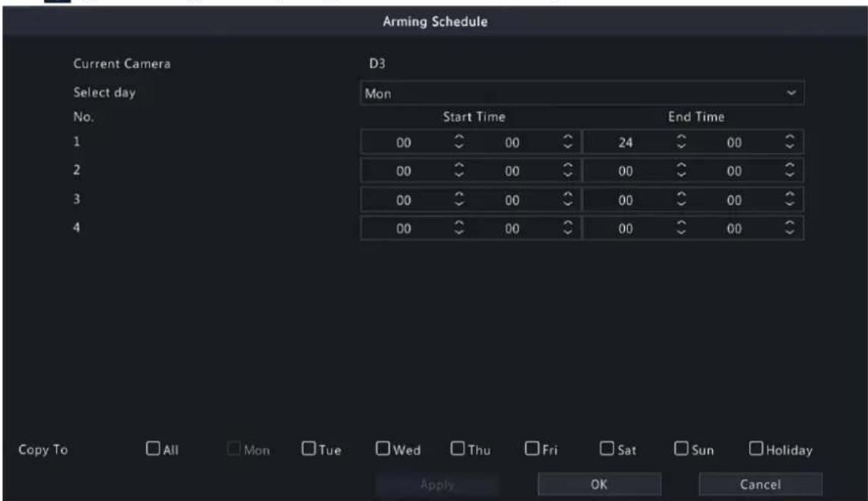This screenshot has height=501, width=868.
Task: Click row 3 start minute stepper arrows
Action: [567, 200]
